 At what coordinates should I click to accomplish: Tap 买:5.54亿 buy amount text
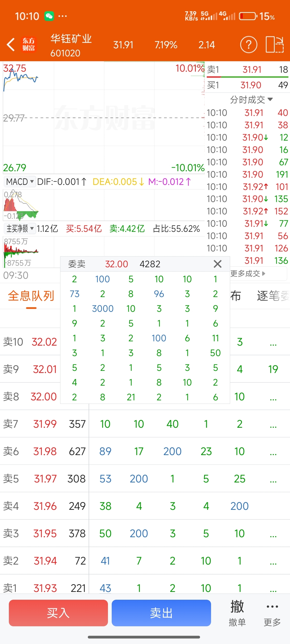point(84,229)
